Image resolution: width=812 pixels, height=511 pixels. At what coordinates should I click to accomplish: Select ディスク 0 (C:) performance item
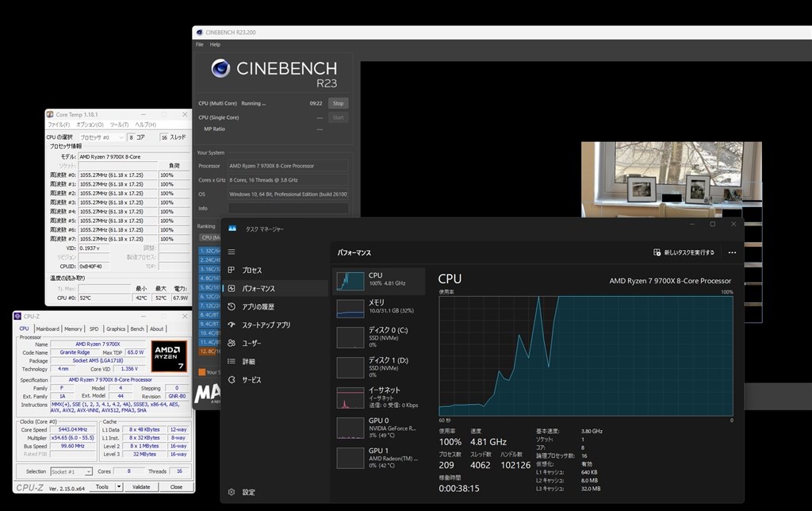[x=378, y=337]
